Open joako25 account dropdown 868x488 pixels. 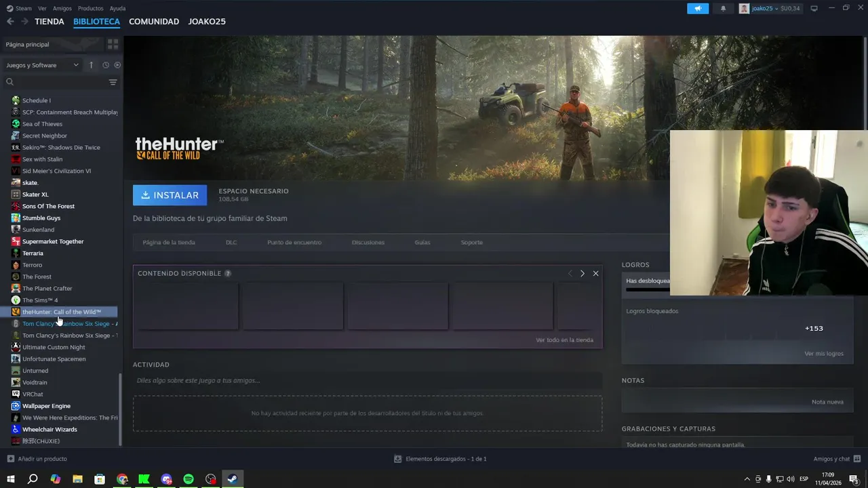coord(770,8)
